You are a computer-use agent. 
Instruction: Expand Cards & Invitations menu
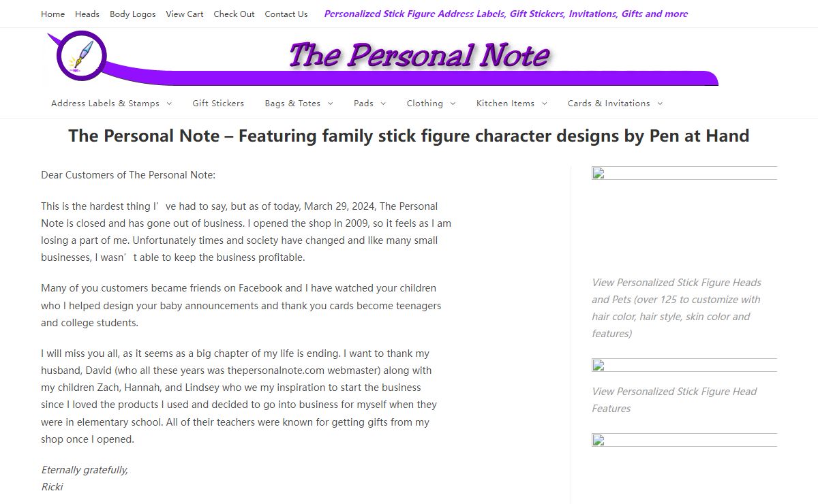pos(660,104)
